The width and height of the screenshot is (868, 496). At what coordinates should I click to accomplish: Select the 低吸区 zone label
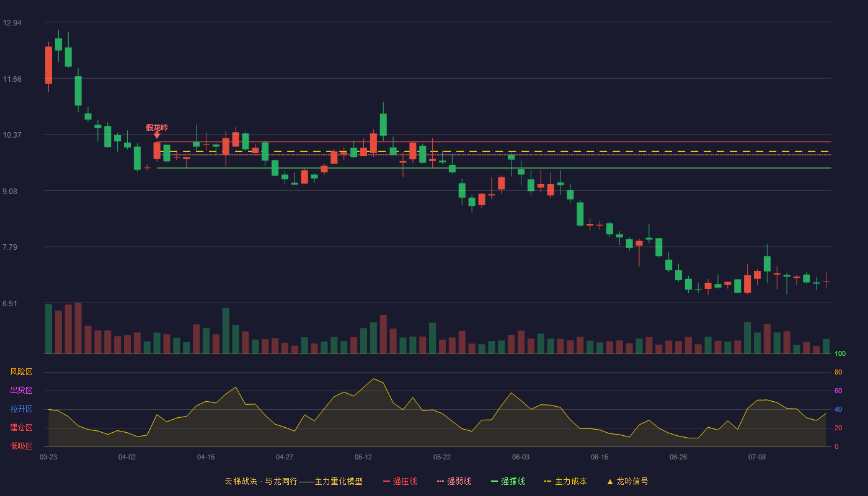[x=21, y=446]
